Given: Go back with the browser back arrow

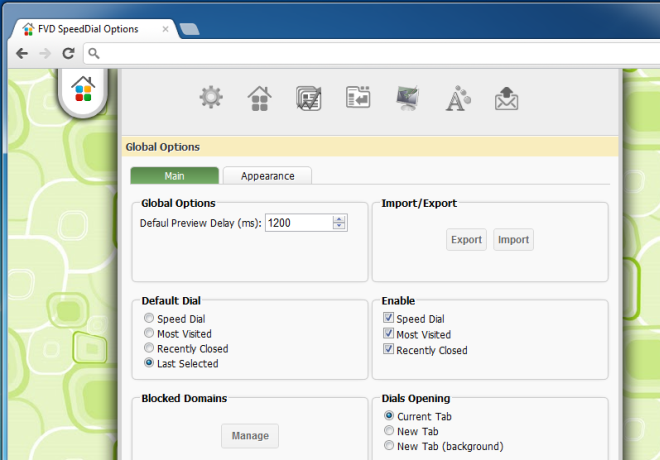Looking at the screenshot, I should (x=22, y=53).
